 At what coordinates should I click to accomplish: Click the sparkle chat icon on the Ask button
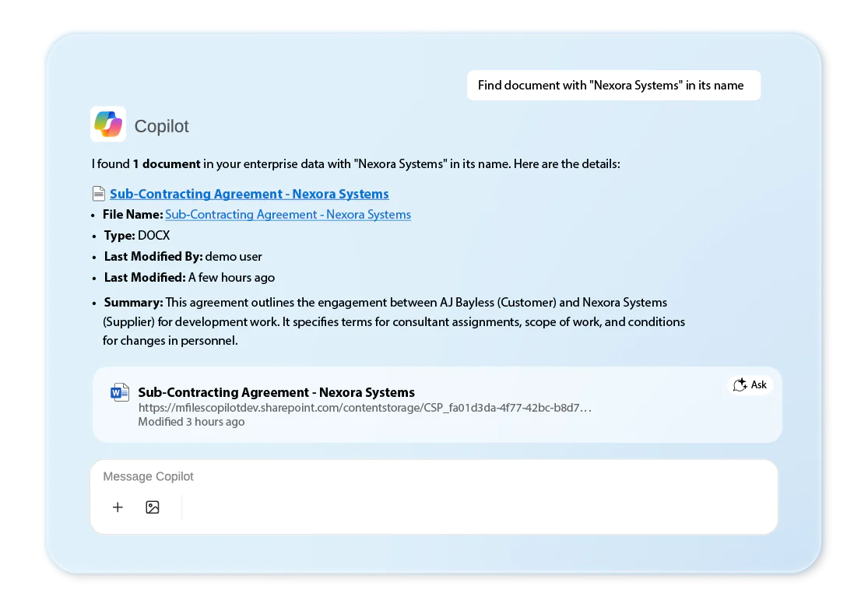tap(740, 385)
